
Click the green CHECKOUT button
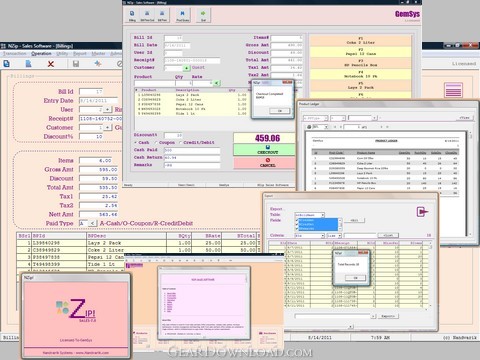(264, 150)
